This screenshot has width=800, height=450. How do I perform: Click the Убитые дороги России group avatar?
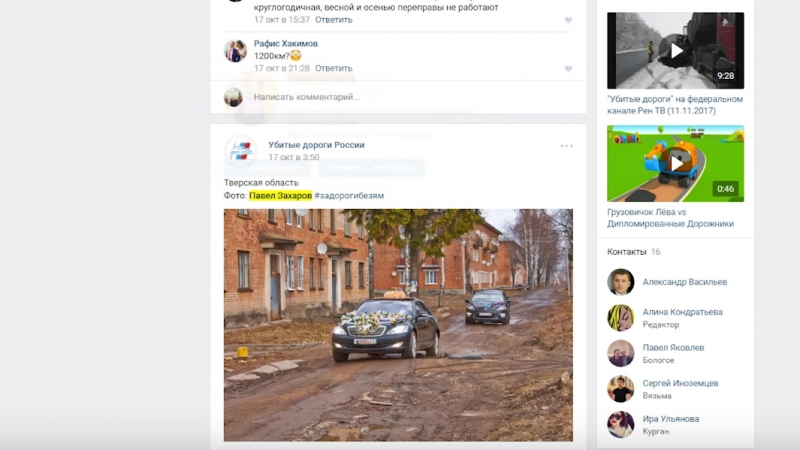(240, 151)
